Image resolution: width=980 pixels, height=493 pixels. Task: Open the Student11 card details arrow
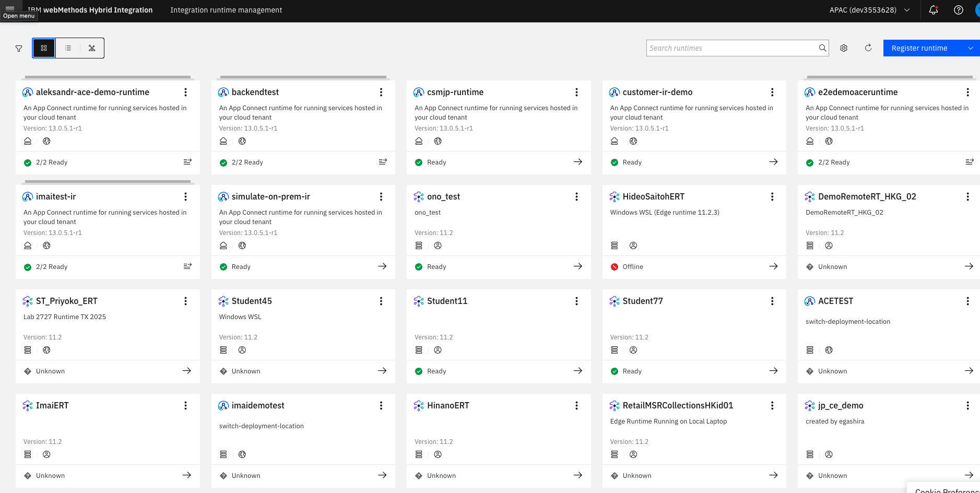(x=578, y=371)
